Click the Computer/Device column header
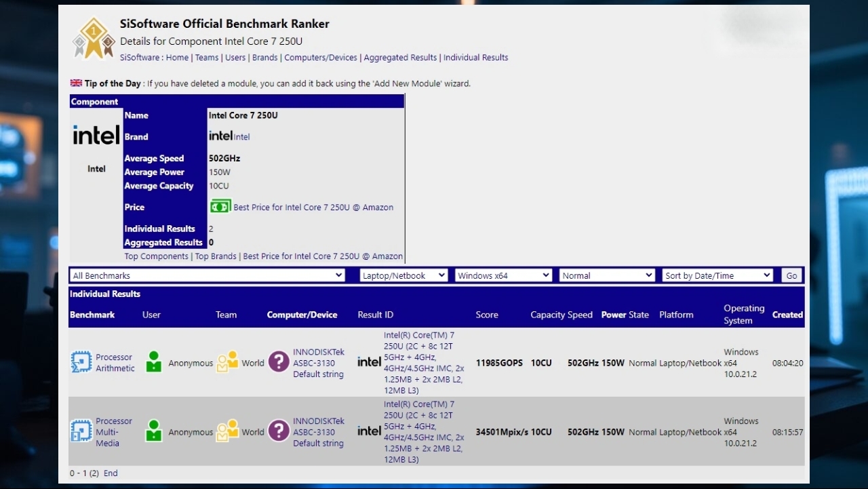 302,315
